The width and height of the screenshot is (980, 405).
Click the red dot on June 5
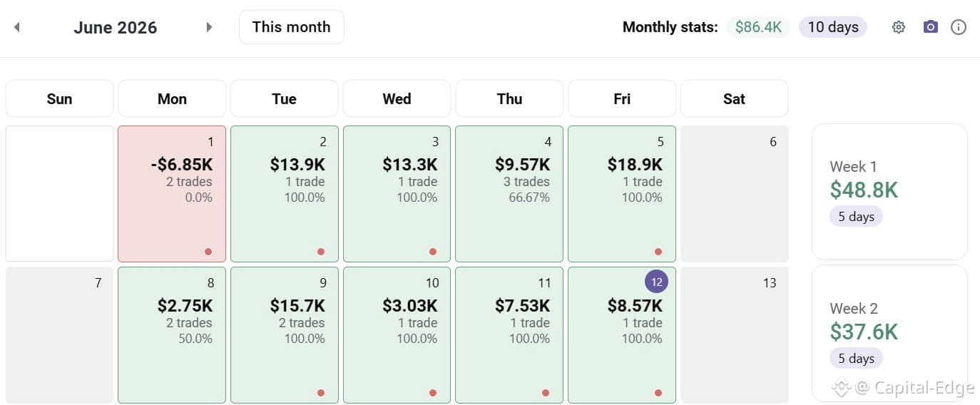[658, 252]
